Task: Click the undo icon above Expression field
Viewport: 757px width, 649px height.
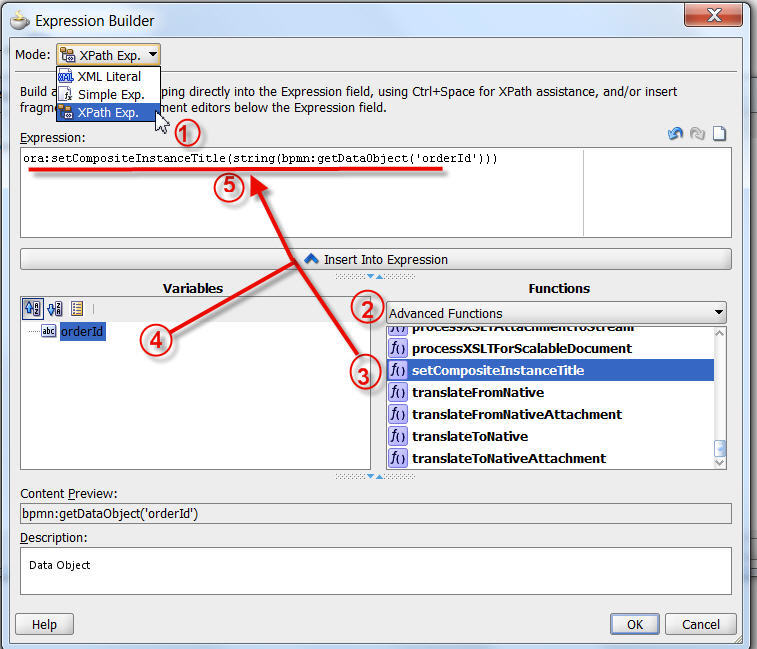Action: pyautogui.click(x=675, y=133)
